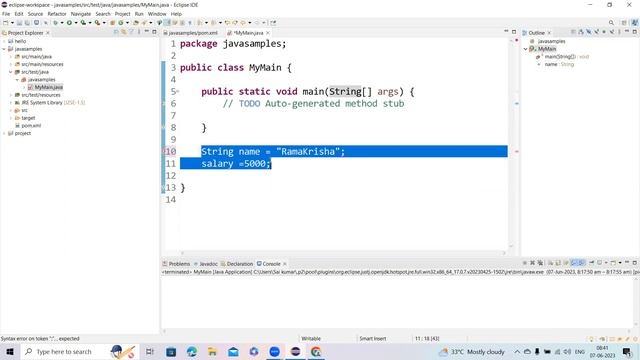Switch to the Javadoc tab

206,264
